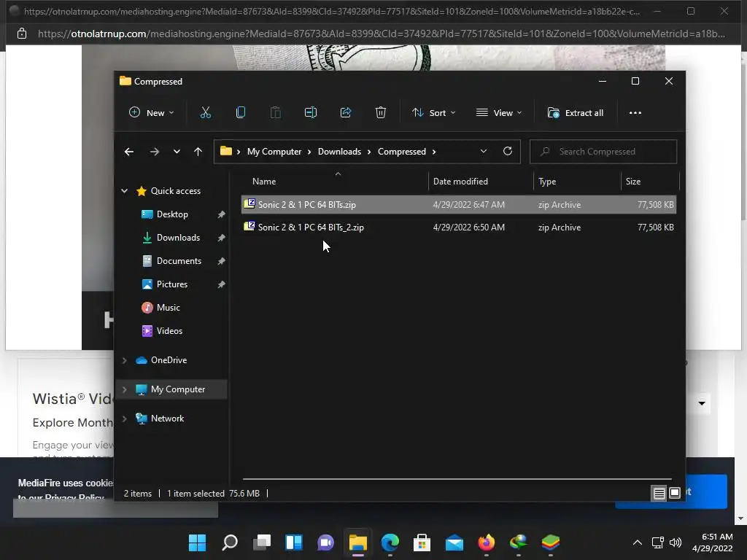Screen dimensions: 747x560
Task: Click site lock icon in browser address bar
Action: pyautogui.click(x=21, y=34)
